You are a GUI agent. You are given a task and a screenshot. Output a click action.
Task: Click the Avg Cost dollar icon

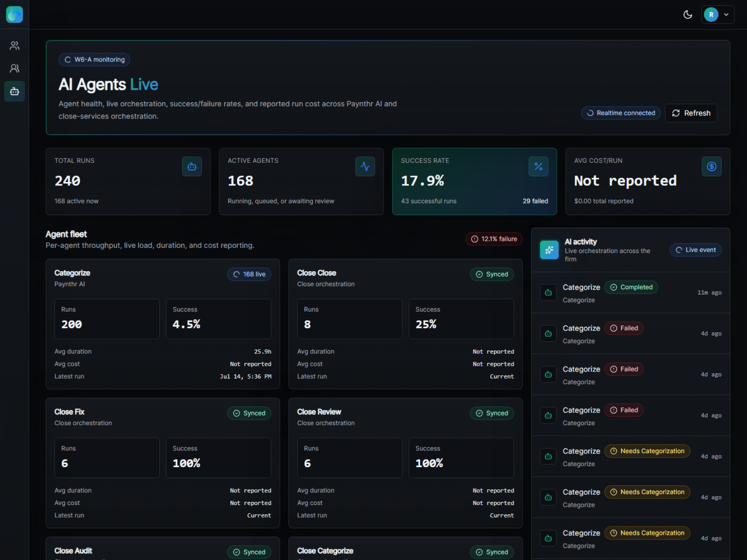point(712,167)
